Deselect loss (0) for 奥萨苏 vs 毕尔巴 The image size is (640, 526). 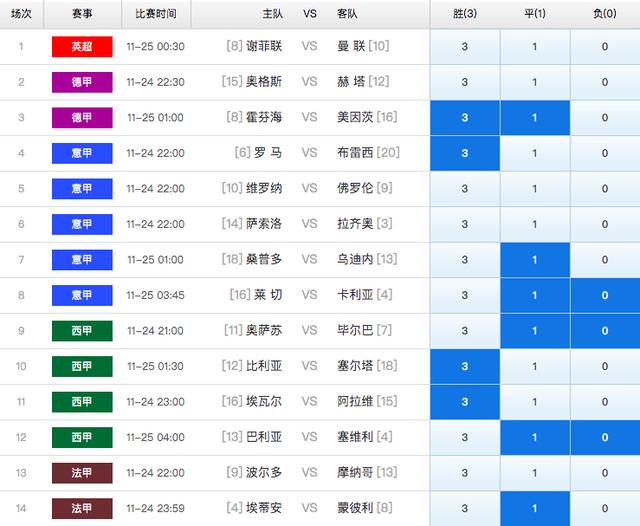(x=605, y=331)
